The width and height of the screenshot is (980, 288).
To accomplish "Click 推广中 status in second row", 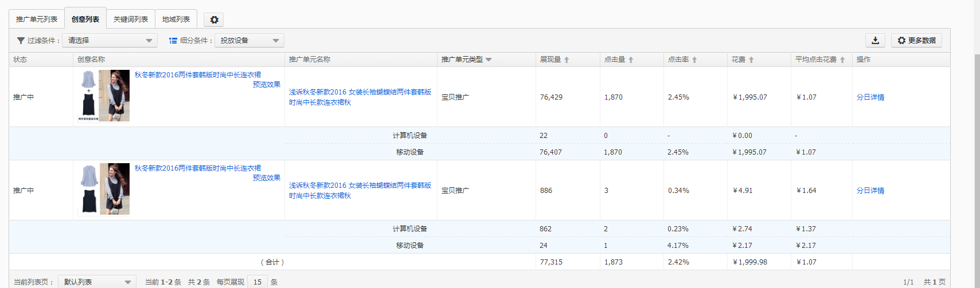I will coord(24,191).
